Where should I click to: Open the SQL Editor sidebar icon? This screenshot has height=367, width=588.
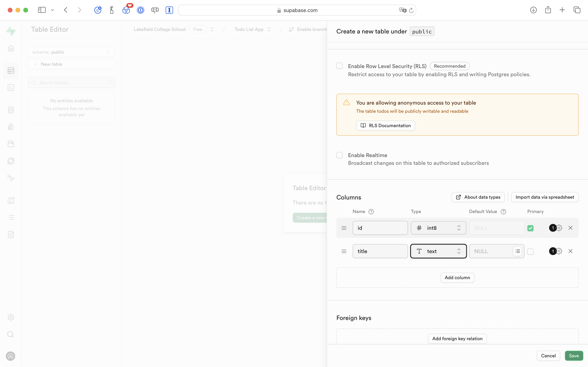11,88
